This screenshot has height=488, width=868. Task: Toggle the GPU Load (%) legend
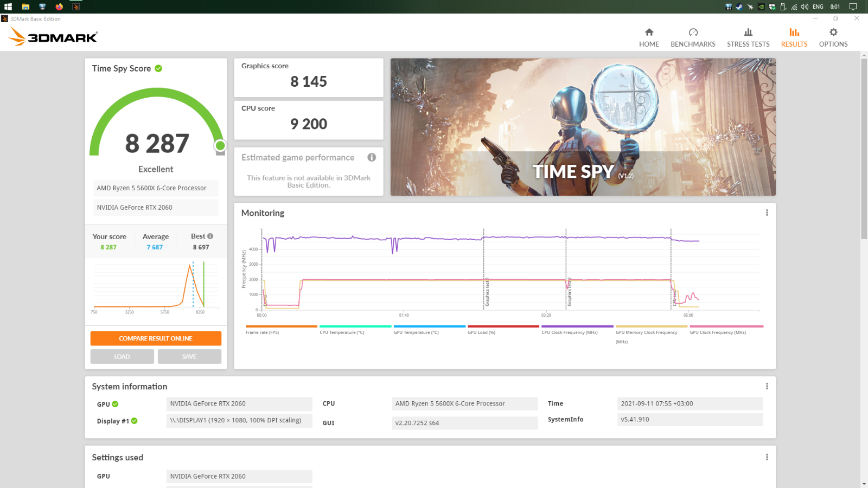(x=503, y=330)
